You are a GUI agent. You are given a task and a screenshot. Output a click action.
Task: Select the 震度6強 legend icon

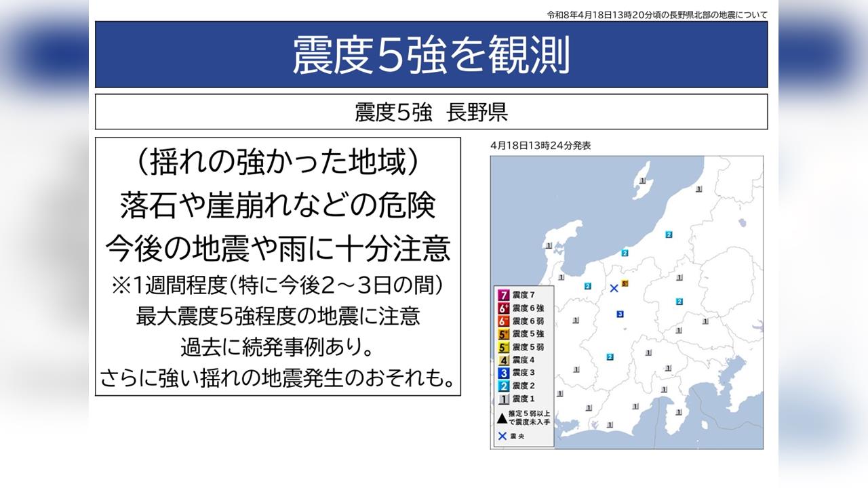click(x=503, y=308)
